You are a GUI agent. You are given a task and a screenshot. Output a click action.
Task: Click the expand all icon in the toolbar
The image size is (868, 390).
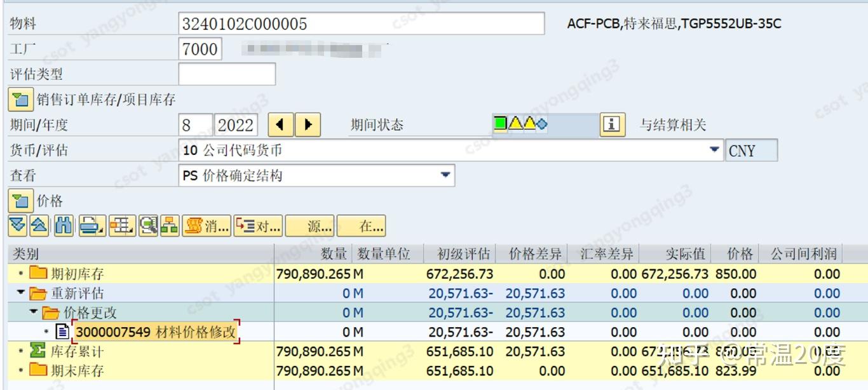point(17,225)
